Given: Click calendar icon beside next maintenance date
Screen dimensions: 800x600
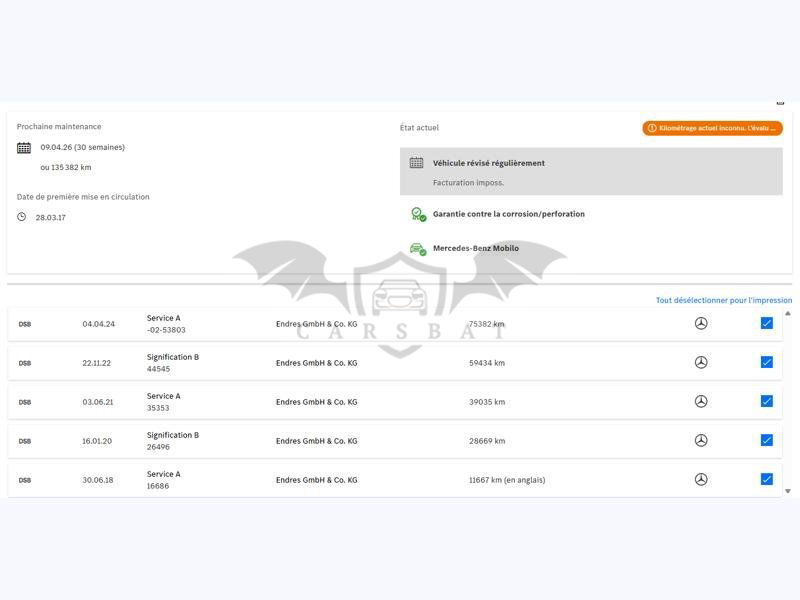Looking at the screenshot, I should click(x=24, y=148).
